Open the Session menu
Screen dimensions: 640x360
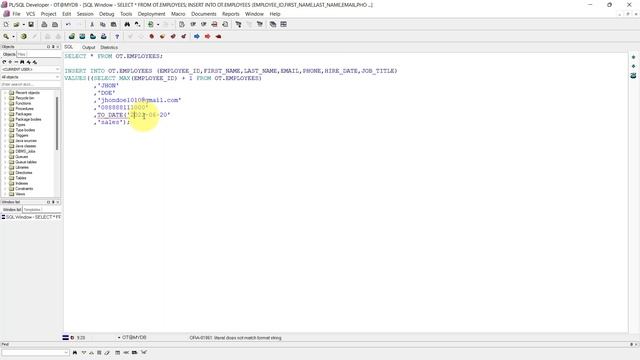(x=85, y=14)
